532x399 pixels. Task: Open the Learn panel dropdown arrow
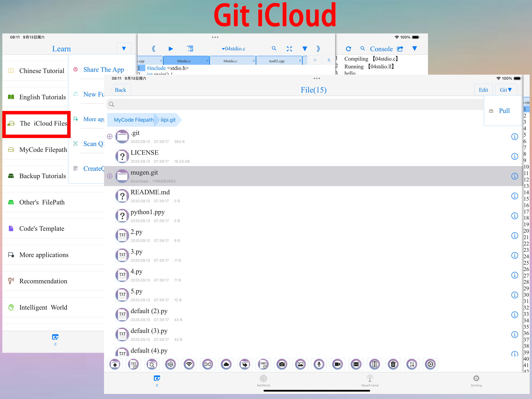tap(124, 49)
